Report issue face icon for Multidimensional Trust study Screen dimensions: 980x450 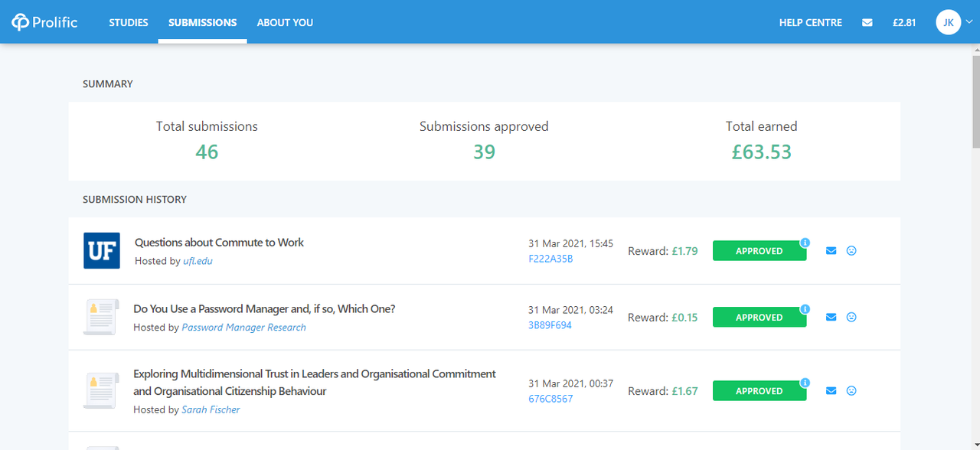coord(851,391)
